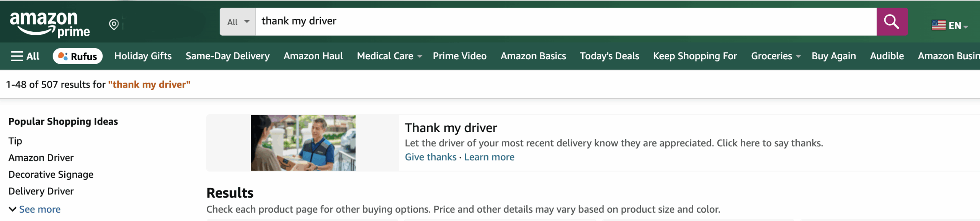This screenshot has width=980, height=221.
Task: Select the Amazon Driver shopping idea
Action: point(41,158)
